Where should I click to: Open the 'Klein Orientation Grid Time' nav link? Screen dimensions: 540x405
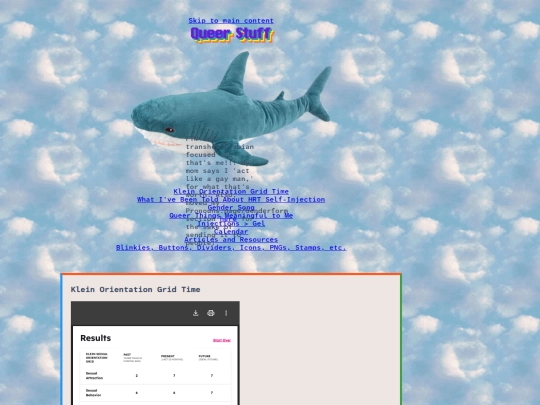[231, 191]
